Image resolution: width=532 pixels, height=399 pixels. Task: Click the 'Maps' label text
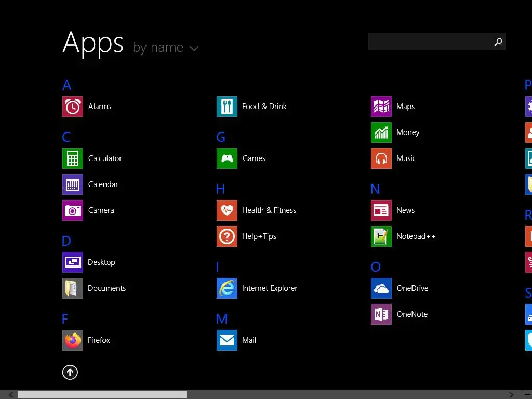point(405,107)
